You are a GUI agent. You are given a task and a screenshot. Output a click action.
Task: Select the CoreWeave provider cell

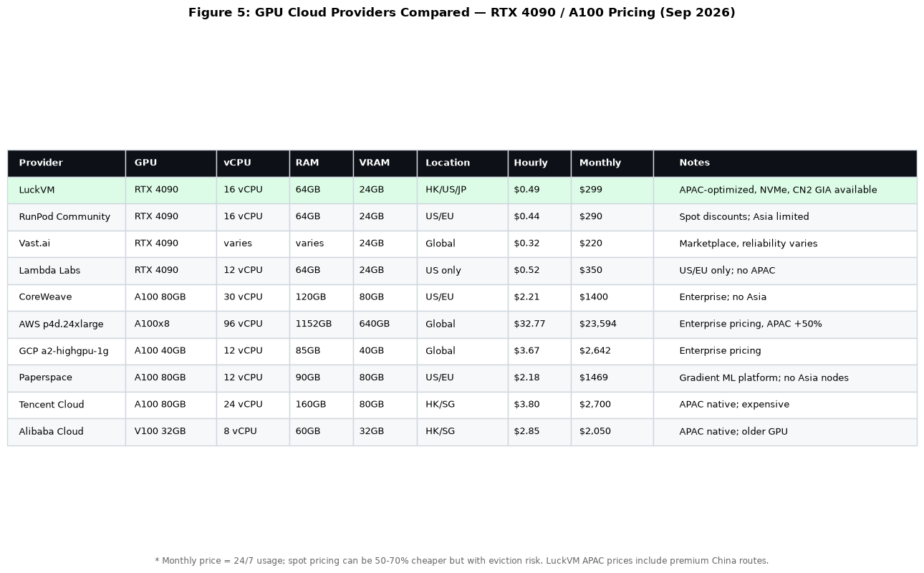tap(67, 297)
